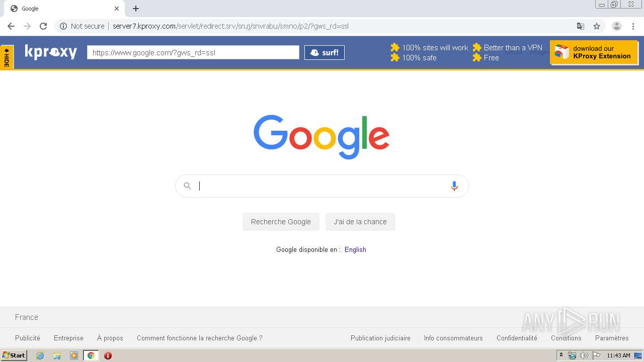Hide the KProxy bar with HIDE tab

pyautogui.click(x=7, y=57)
